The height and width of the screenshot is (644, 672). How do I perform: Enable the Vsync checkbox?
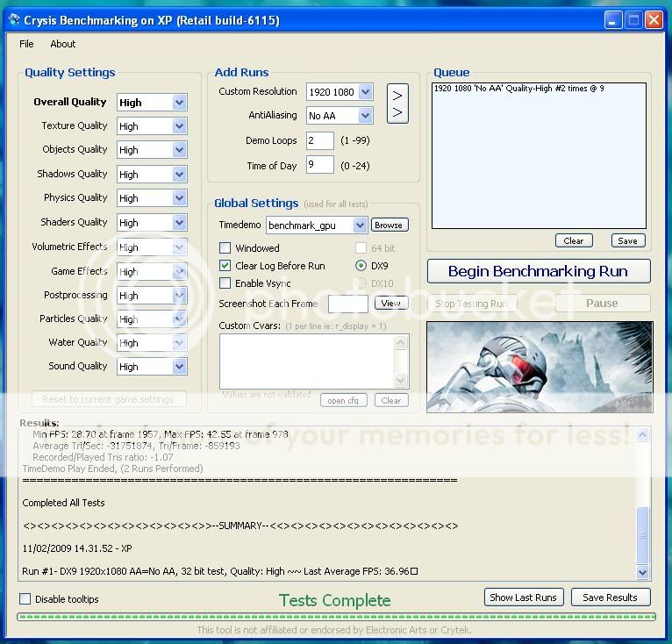click(225, 283)
